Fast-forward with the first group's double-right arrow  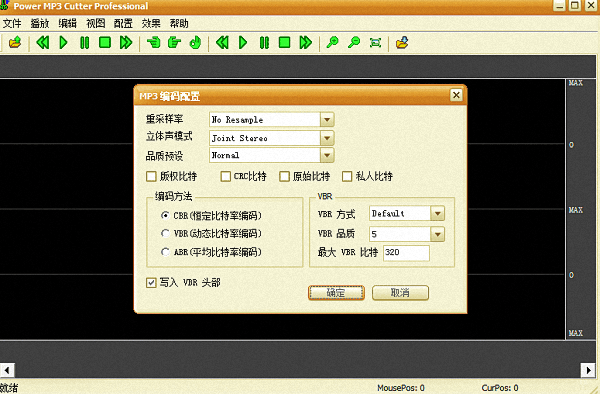tap(126, 42)
